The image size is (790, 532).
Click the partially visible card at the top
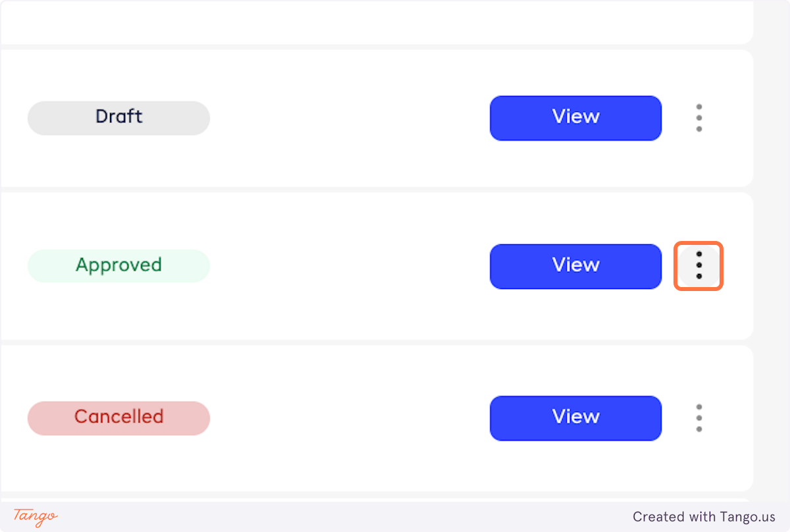tap(375, 21)
